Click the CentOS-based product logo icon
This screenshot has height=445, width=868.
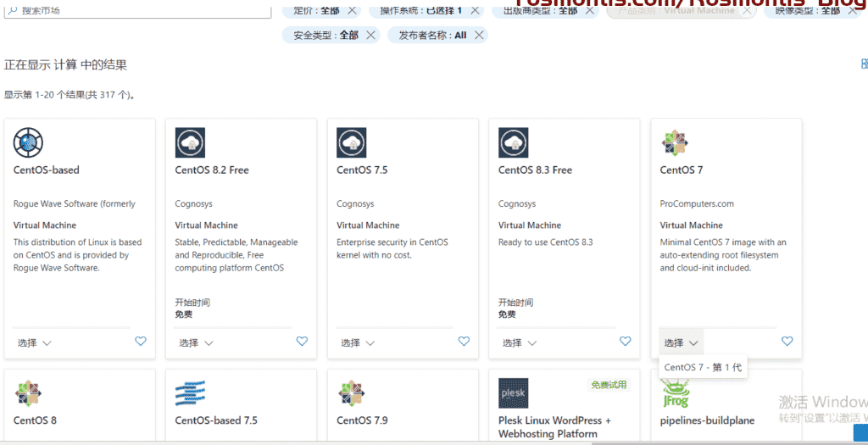point(29,142)
